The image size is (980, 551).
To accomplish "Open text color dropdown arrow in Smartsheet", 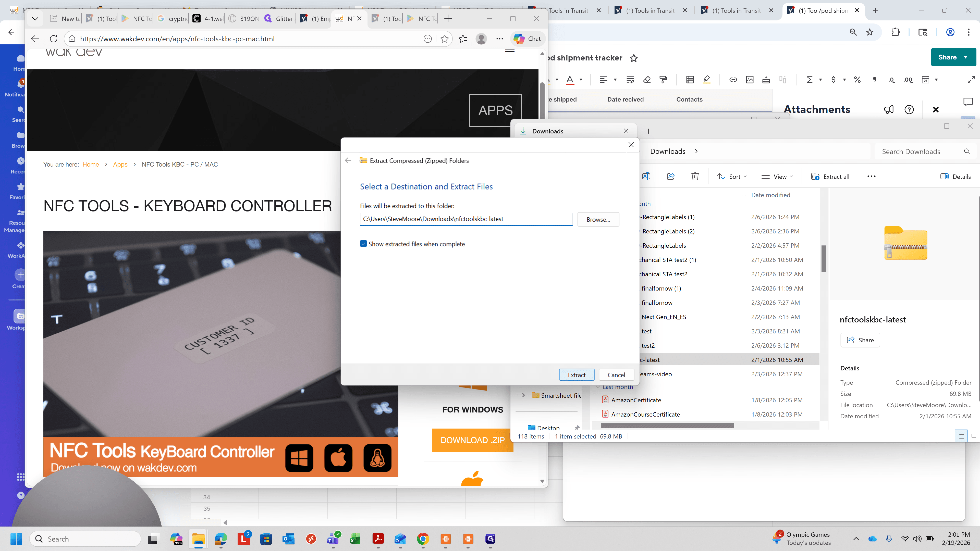I will pos(581,80).
